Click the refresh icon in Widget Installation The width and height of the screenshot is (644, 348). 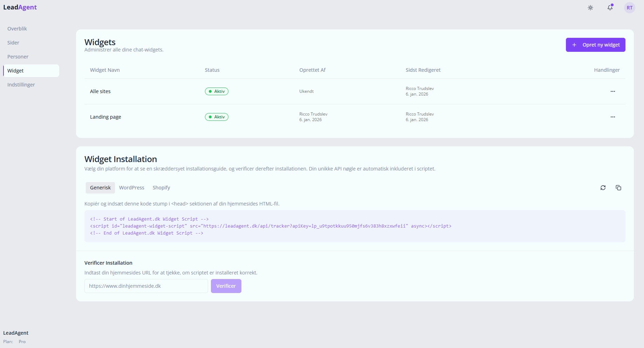point(603,188)
